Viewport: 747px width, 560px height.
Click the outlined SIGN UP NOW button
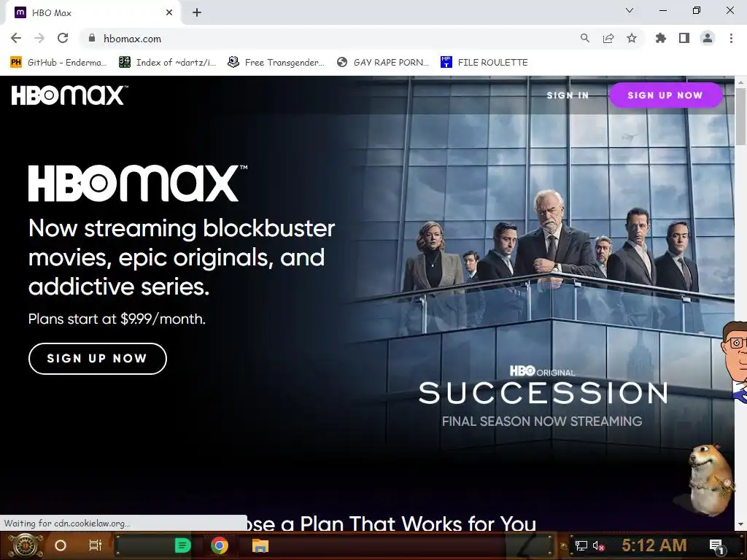coord(98,359)
